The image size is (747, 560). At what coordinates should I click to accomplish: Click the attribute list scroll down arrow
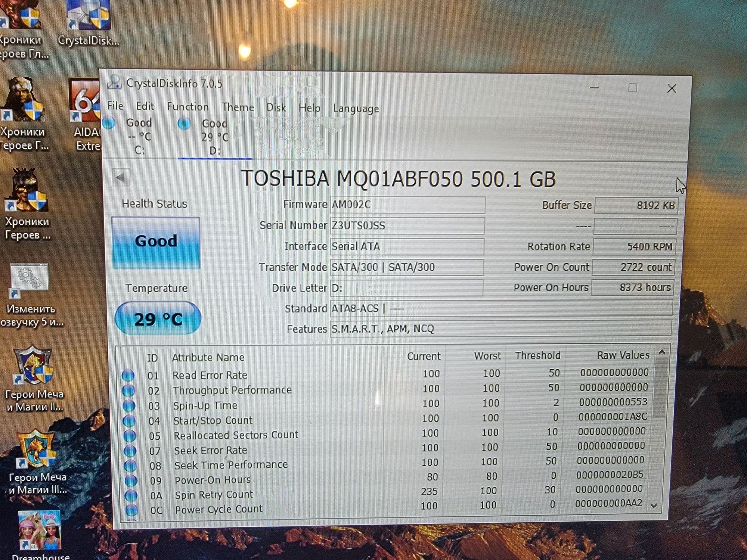pyautogui.click(x=654, y=505)
